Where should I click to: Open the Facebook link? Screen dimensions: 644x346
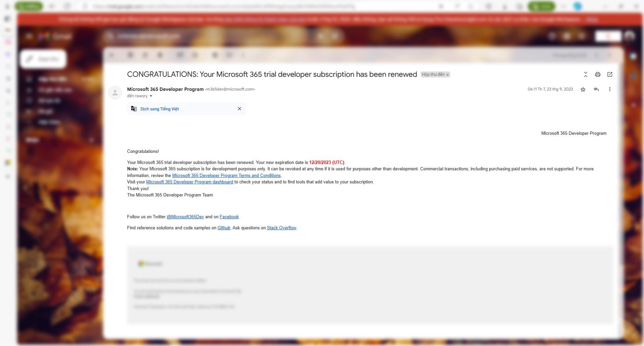(x=229, y=217)
